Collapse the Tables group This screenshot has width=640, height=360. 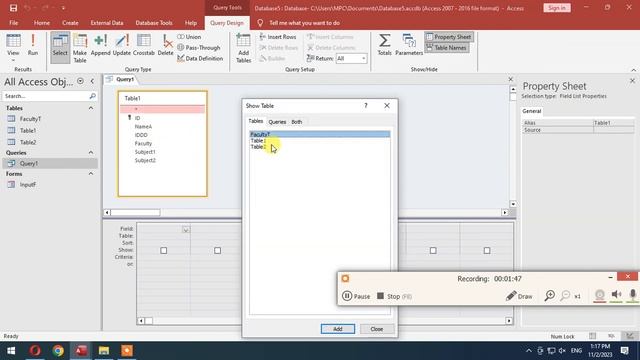(x=91, y=108)
